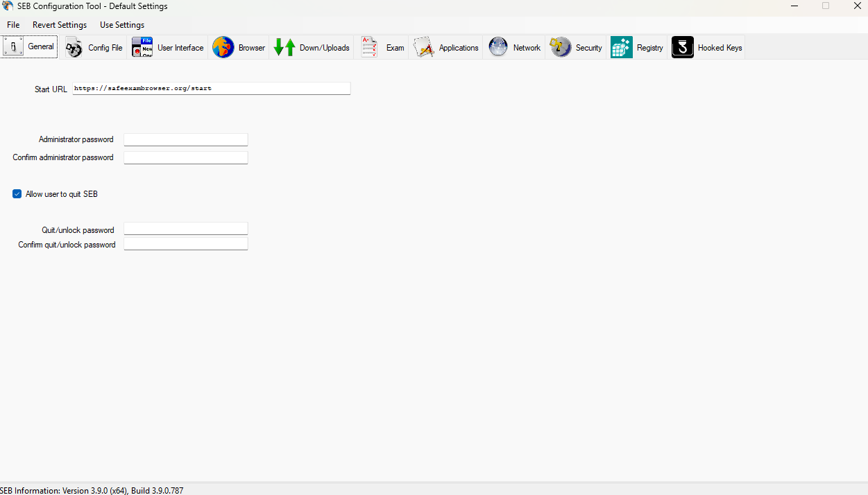Image resolution: width=868 pixels, height=495 pixels.
Task: Click the Config File gears icon
Action: coord(74,48)
